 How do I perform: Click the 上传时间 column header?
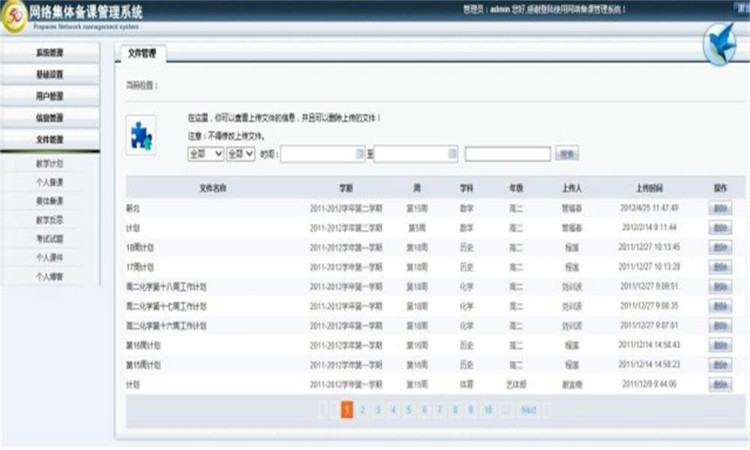649,188
